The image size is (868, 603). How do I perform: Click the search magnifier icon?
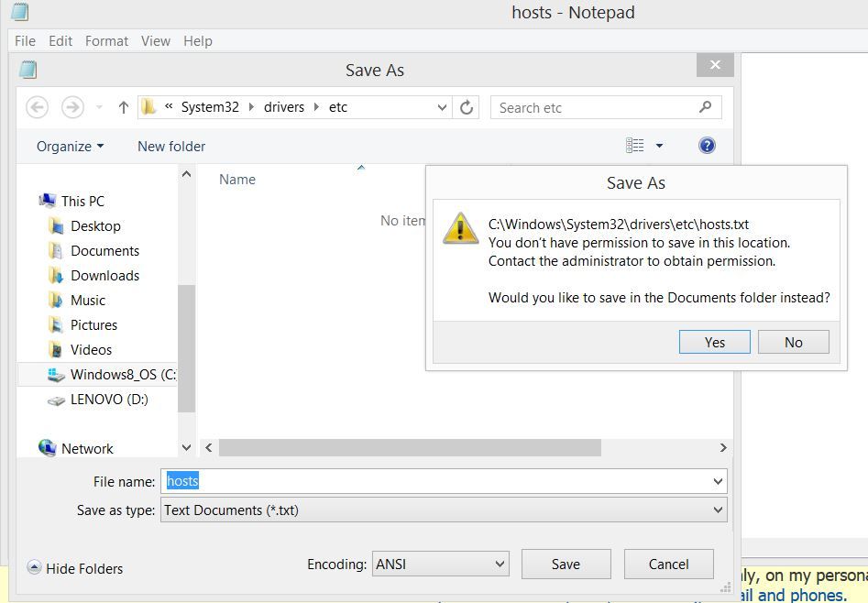pos(705,107)
